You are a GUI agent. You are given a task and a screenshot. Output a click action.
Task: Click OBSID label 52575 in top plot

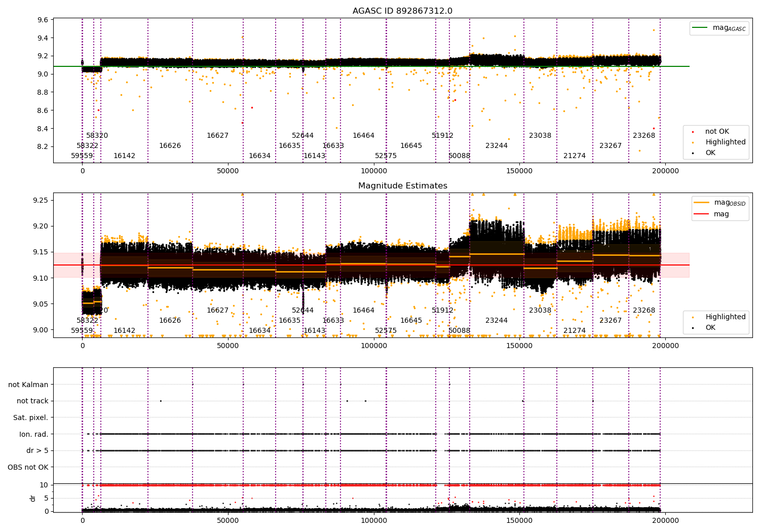coord(386,156)
